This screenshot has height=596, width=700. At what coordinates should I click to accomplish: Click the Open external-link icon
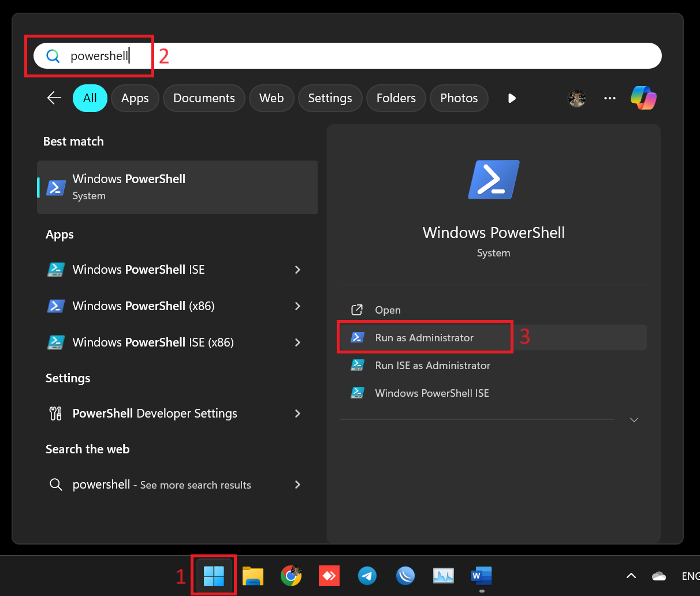pyautogui.click(x=358, y=310)
